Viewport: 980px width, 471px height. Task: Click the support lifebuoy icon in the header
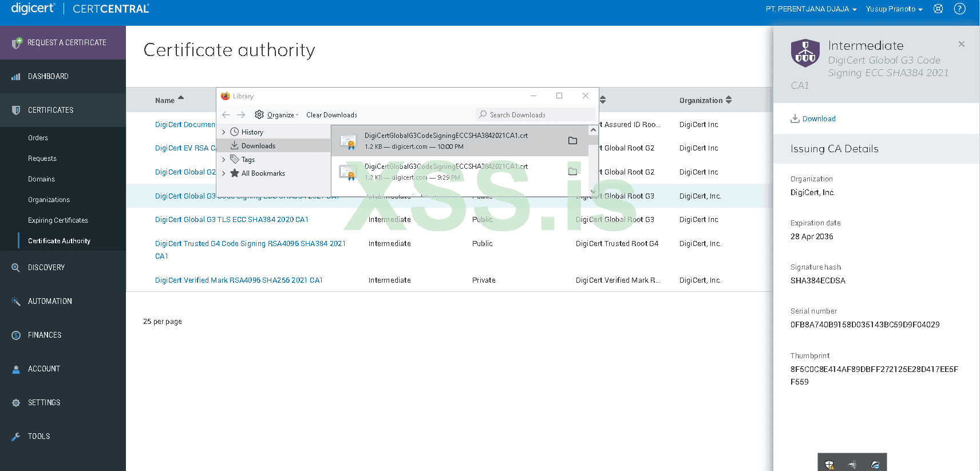coord(938,9)
